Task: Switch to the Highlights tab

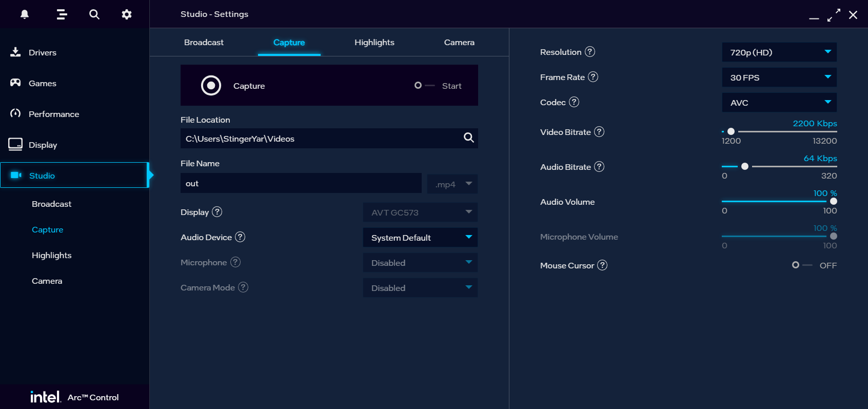Action: pyautogui.click(x=374, y=43)
